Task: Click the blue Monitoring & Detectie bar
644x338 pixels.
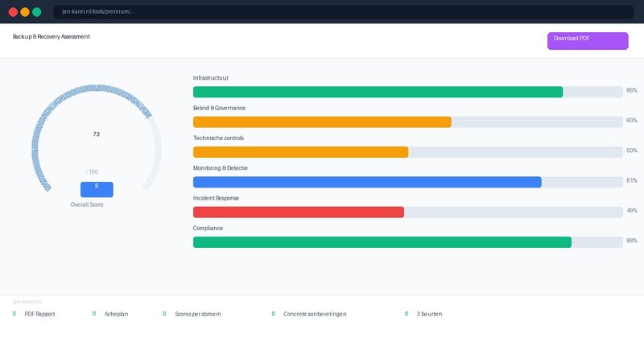Action: point(367,182)
